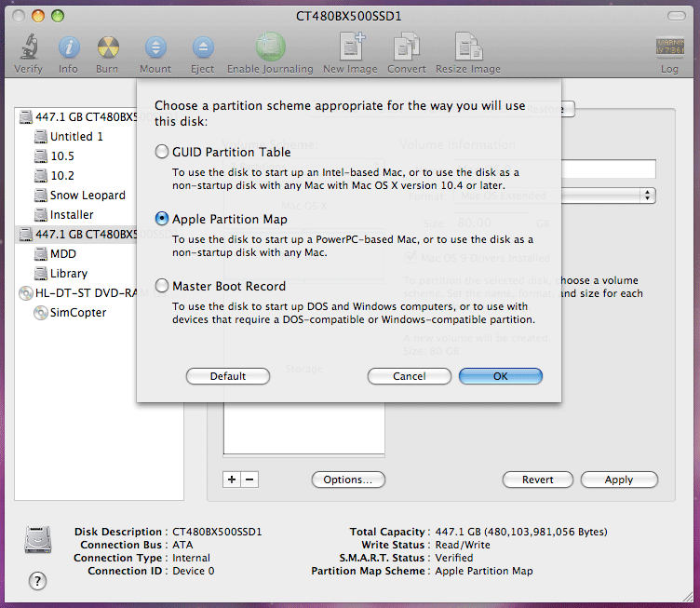Select the 10.2 volume in the sidebar
Viewport: 700px width, 608px height.
(x=54, y=176)
